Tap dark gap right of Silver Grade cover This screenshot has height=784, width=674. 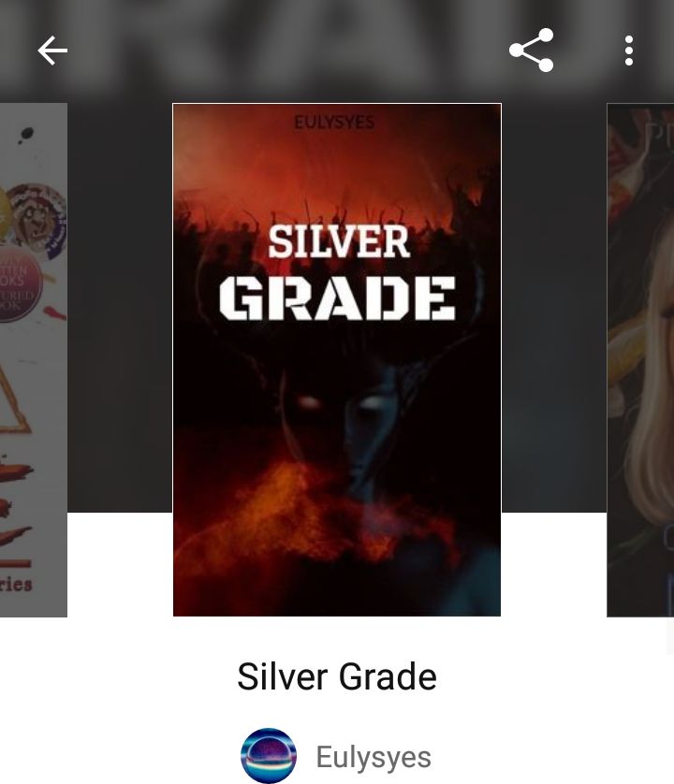pos(554,308)
